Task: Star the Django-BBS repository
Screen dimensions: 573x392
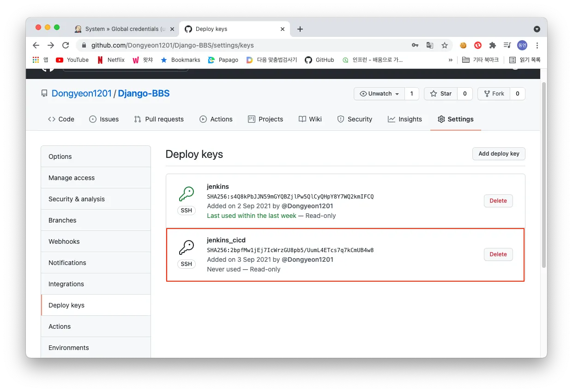Action: [441, 94]
